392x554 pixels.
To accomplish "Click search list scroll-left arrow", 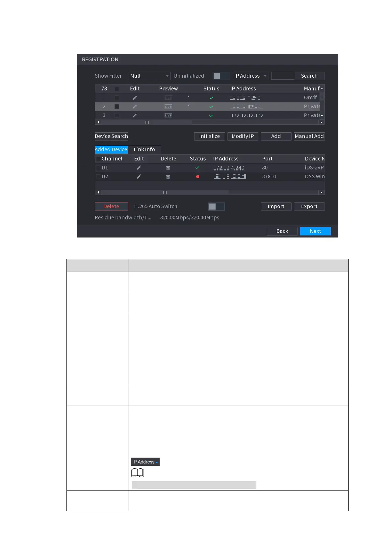I will [98, 122].
